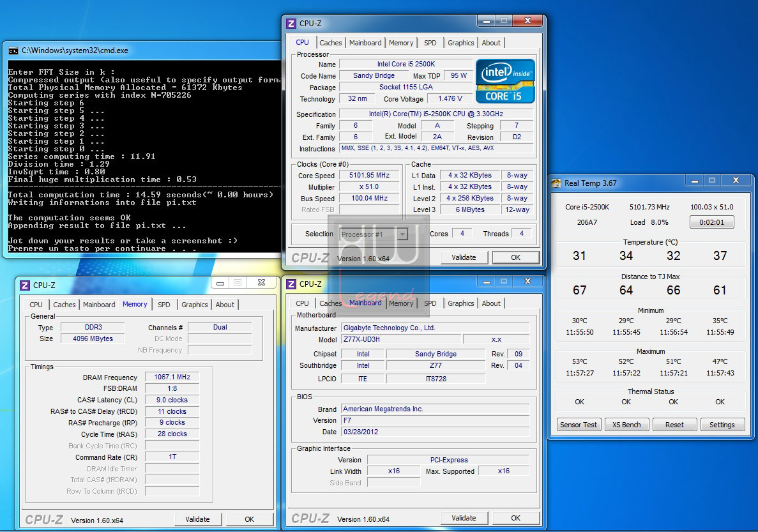Click OK in the Mainboard CPU-Z window
The width and height of the screenshot is (758, 532).
tap(516, 518)
